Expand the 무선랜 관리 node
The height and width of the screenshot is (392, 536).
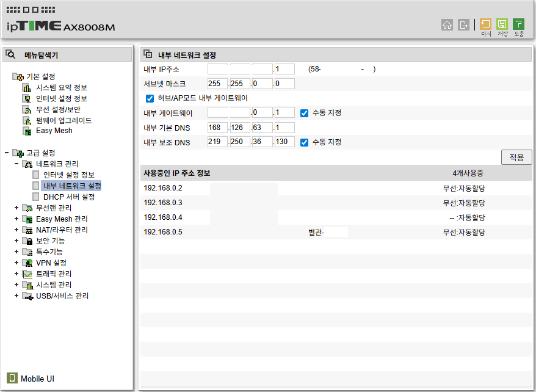point(16,208)
